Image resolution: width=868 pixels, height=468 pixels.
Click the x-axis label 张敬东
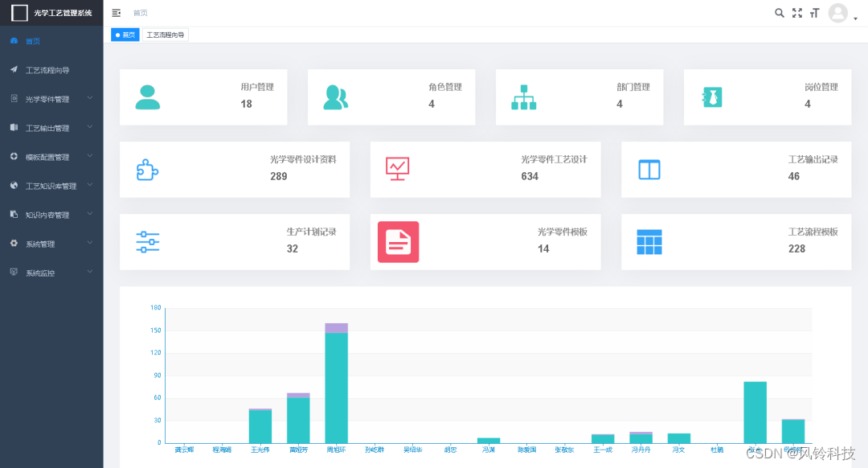coord(565,450)
